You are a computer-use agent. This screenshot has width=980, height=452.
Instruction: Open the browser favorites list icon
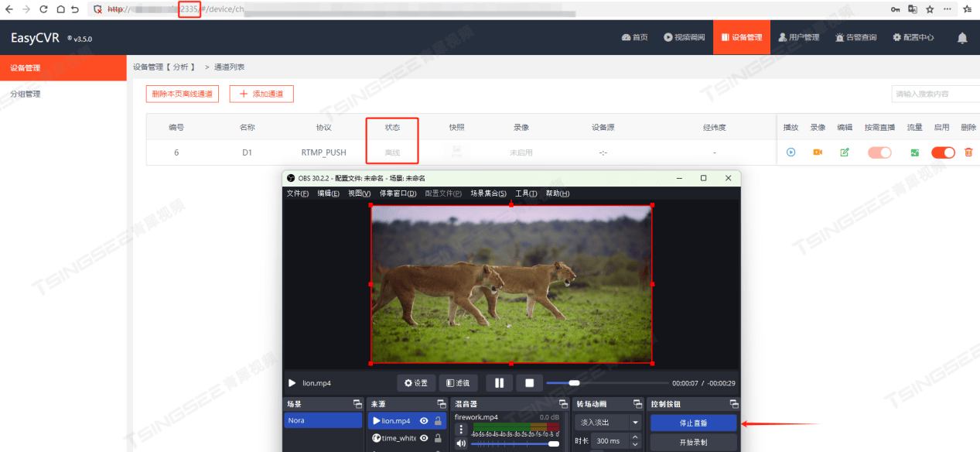(x=967, y=9)
